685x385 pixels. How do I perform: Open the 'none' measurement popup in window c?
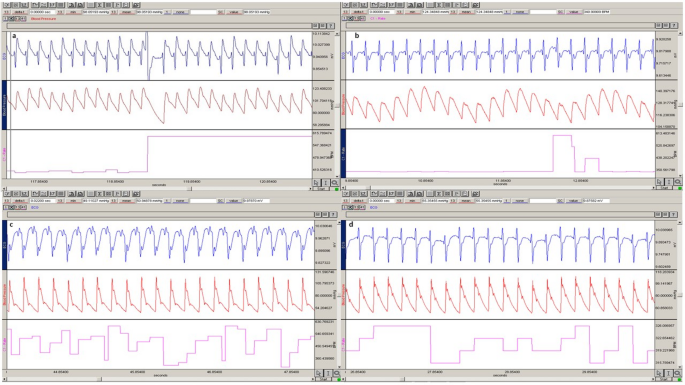(x=180, y=201)
